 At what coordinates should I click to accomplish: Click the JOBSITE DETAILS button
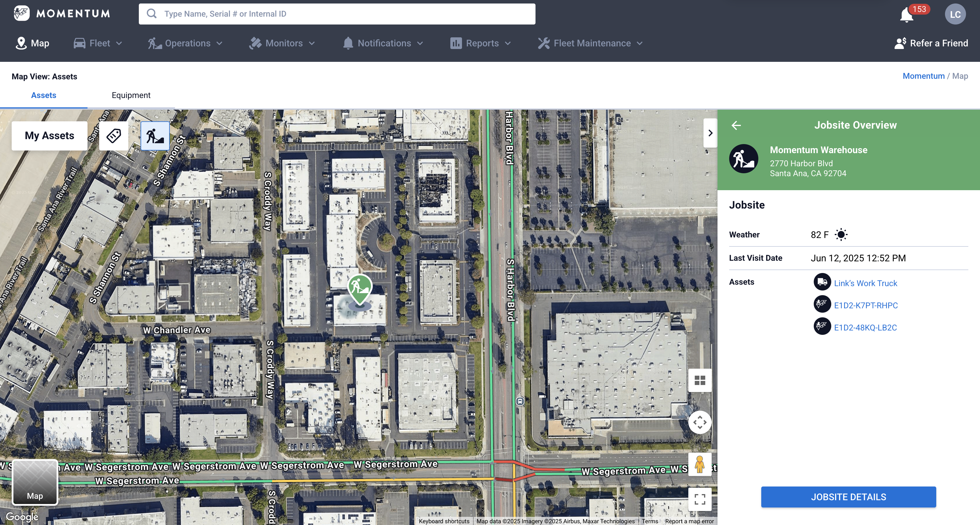coord(848,497)
